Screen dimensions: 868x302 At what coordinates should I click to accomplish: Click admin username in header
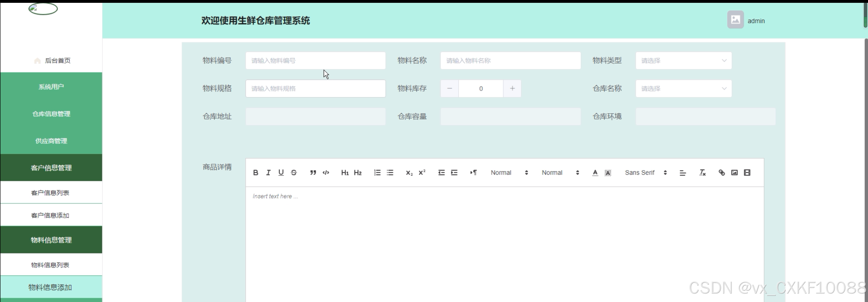tap(756, 21)
